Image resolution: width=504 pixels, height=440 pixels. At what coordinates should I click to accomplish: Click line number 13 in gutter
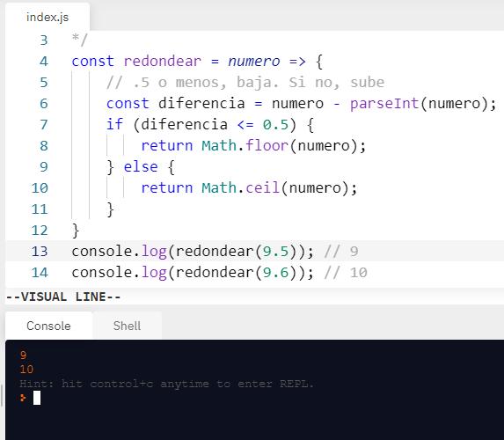pos(40,252)
